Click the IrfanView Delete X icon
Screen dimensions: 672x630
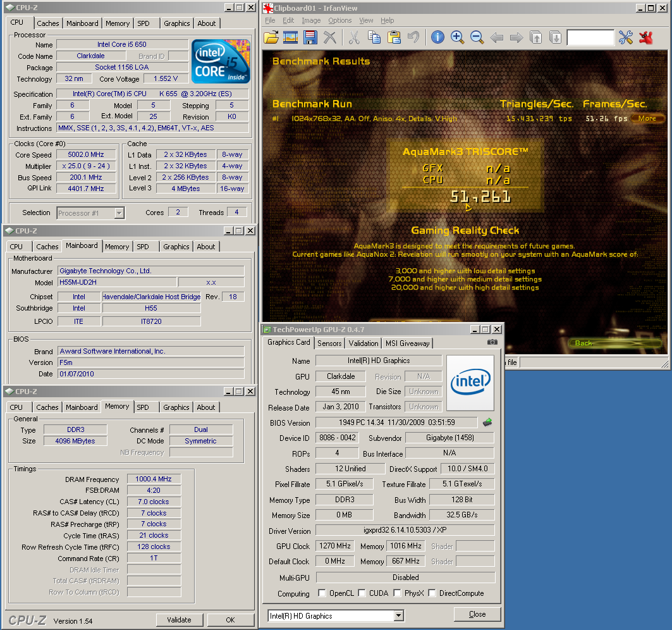click(x=329, y=37)
